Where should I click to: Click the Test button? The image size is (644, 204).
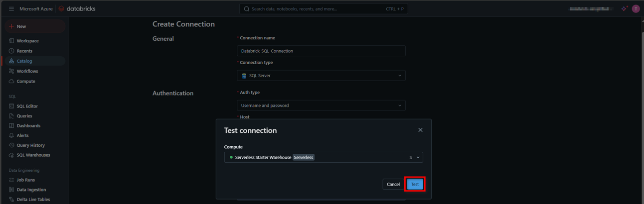(x=415, y=184)
